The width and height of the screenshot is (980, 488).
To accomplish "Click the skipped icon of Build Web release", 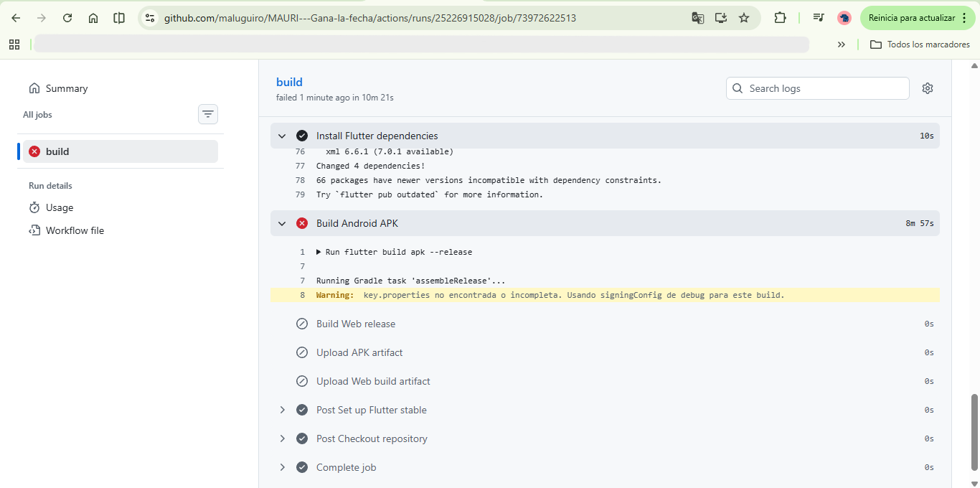I will pos(302,324).
